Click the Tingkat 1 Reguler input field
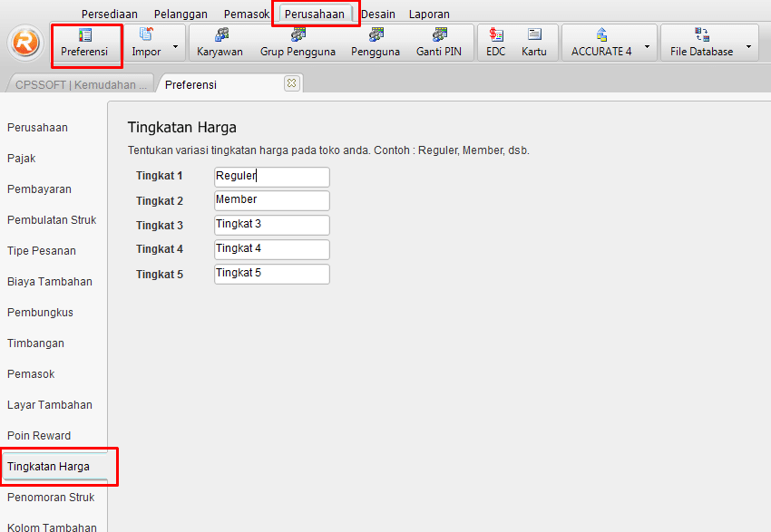 click(x=271, y=177)
